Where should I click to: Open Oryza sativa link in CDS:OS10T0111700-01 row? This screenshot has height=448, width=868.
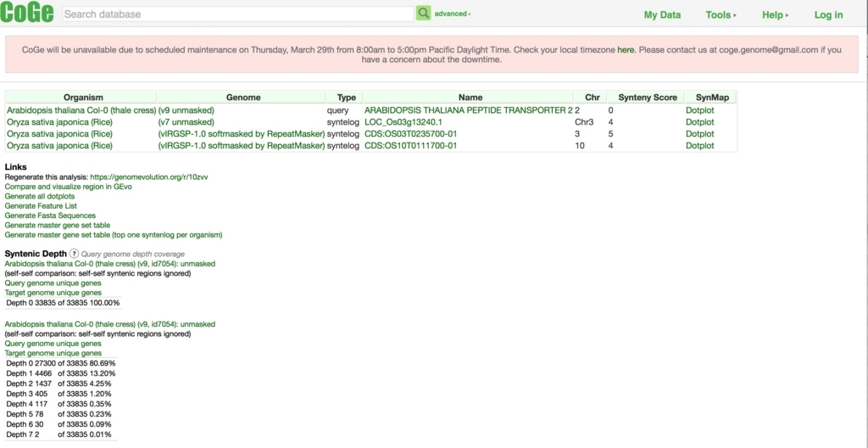click(59, 145)
